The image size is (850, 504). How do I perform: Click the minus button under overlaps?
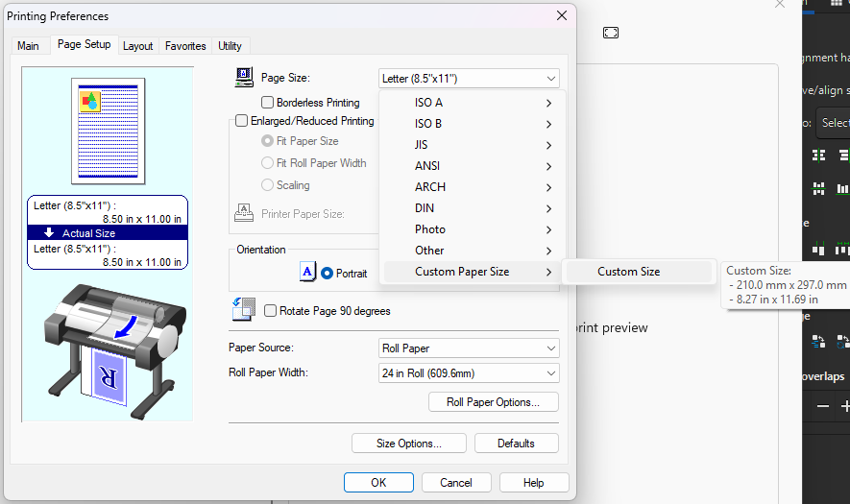823,407
